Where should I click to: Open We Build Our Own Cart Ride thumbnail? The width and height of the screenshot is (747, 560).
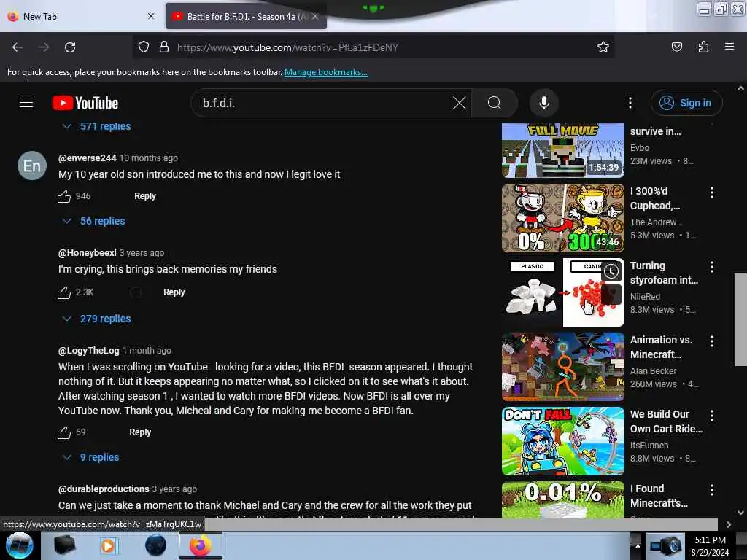point(563,441)
